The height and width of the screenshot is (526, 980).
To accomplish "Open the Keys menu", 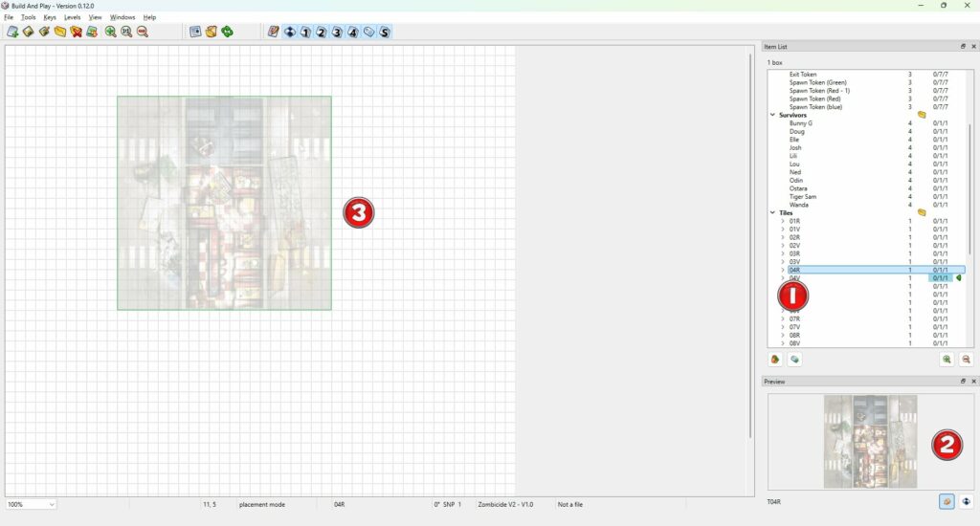I will coord(50,17).
